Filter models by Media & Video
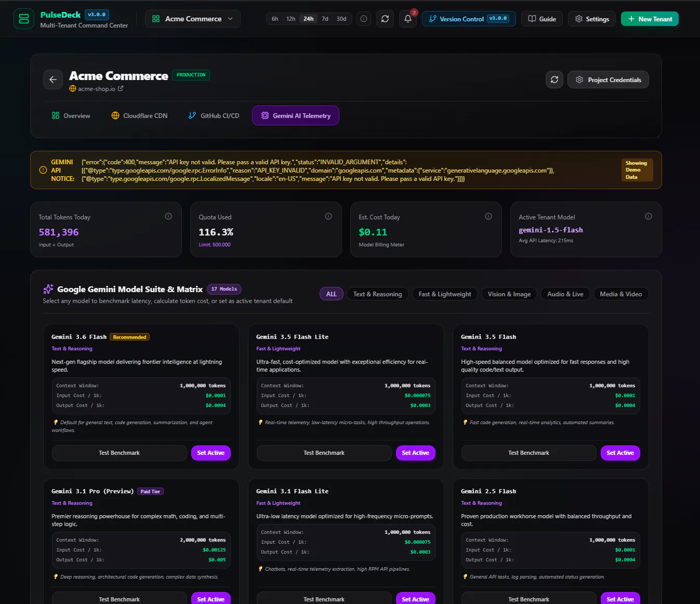The height and width of the screenshot is (604, 700). tap(621, 294)
